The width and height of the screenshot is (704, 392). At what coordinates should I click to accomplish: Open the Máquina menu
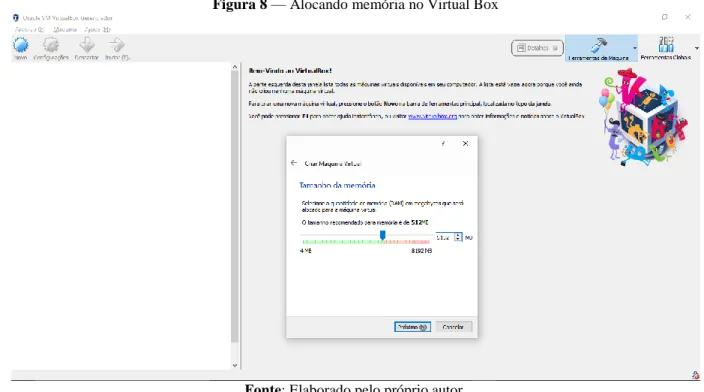65,30
